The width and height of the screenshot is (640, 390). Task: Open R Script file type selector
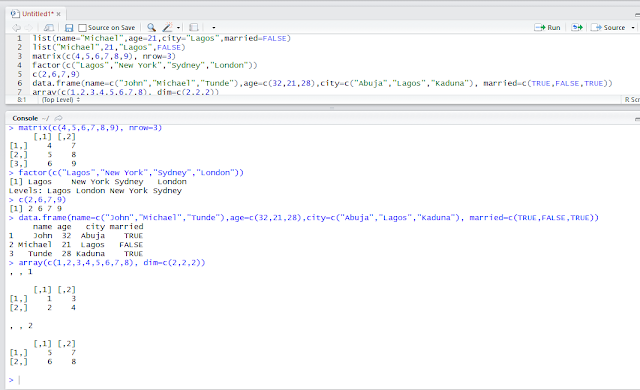(x=632, y=100)
